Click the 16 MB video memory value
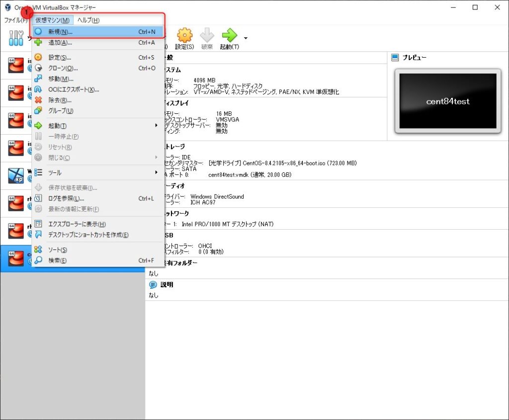This screenshot has height=420, width=509. point(224,114)
